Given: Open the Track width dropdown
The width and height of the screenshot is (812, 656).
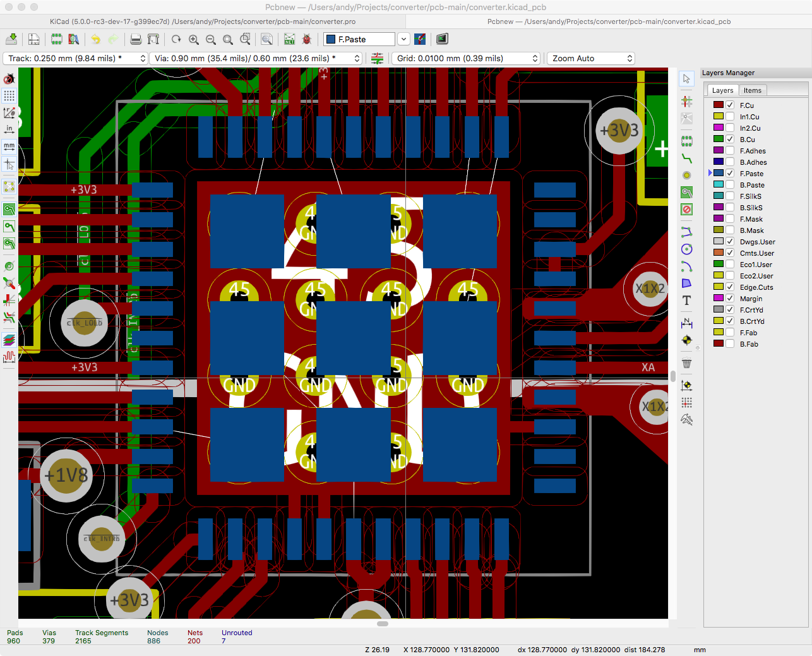Looking at the screenshot, I should coord(75,58).
